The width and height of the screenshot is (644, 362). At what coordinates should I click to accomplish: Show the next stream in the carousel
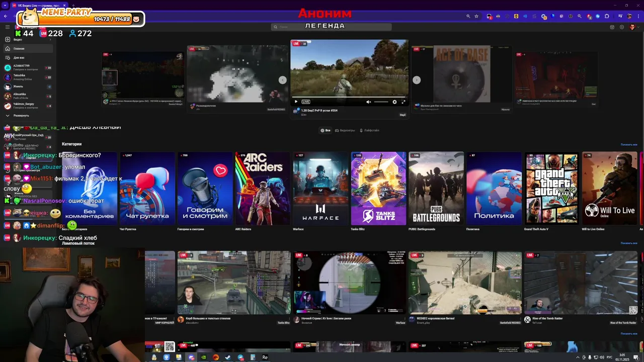416,80
